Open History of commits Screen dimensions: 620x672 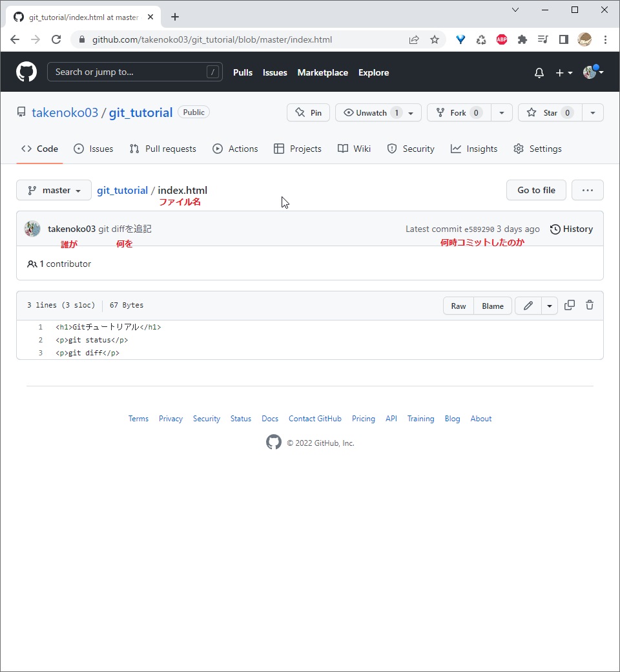[571, 229]
